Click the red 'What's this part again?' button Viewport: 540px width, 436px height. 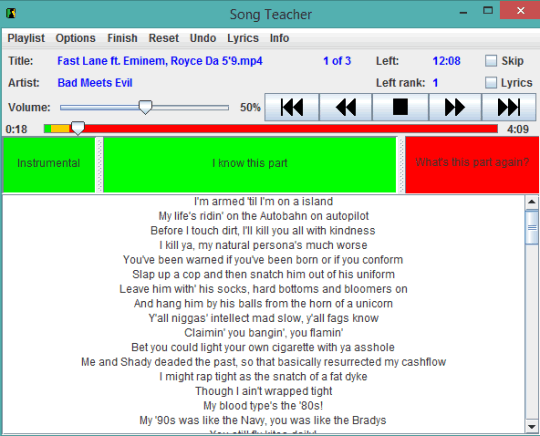tap(472, 164)
